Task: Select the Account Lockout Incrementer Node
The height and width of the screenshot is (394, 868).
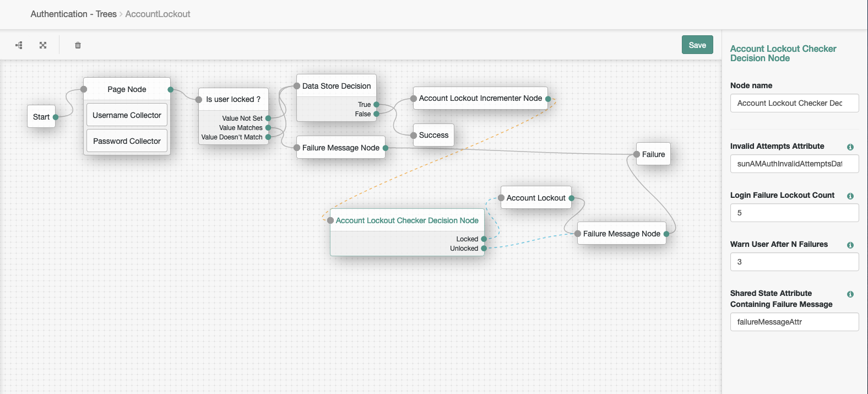Action: coord(480,98)
